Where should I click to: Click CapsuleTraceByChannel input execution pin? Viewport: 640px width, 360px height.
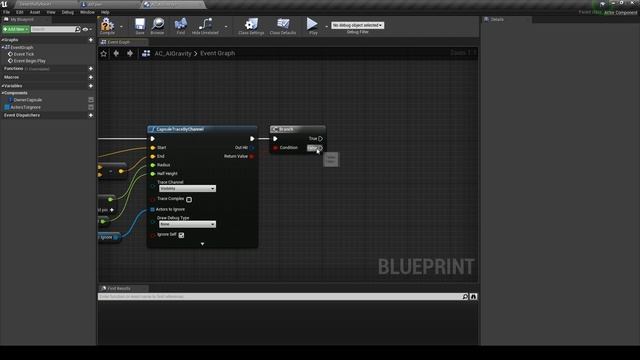click(153, 139)
